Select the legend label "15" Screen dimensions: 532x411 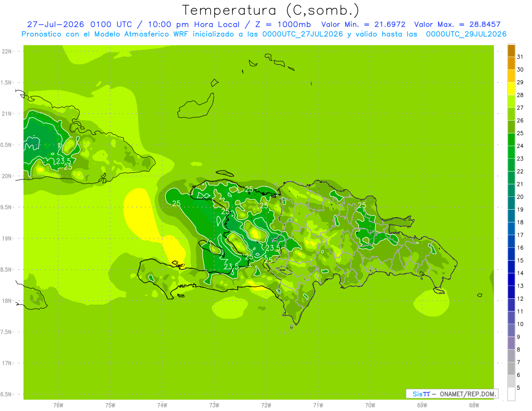[x=520, y=261]
